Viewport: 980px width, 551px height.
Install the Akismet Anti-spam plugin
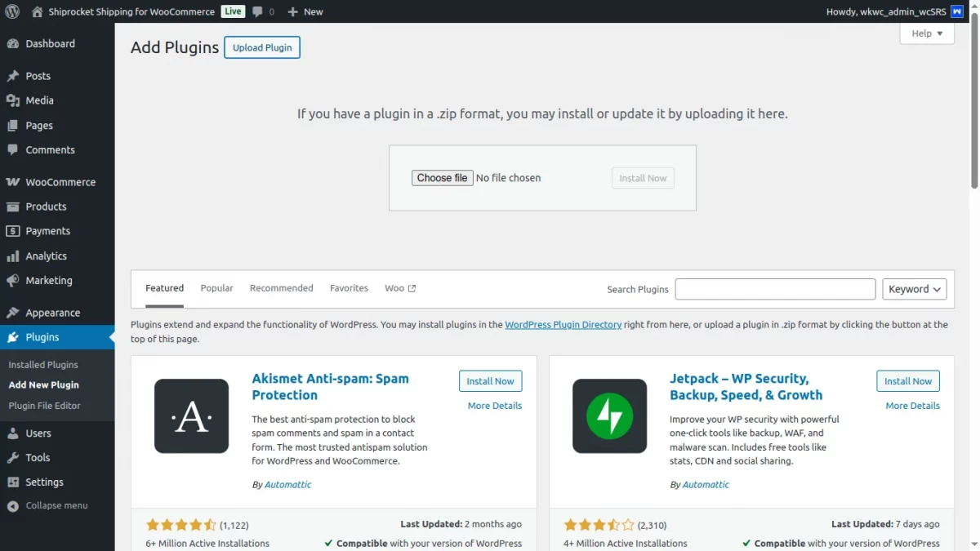tap(490, 381)
